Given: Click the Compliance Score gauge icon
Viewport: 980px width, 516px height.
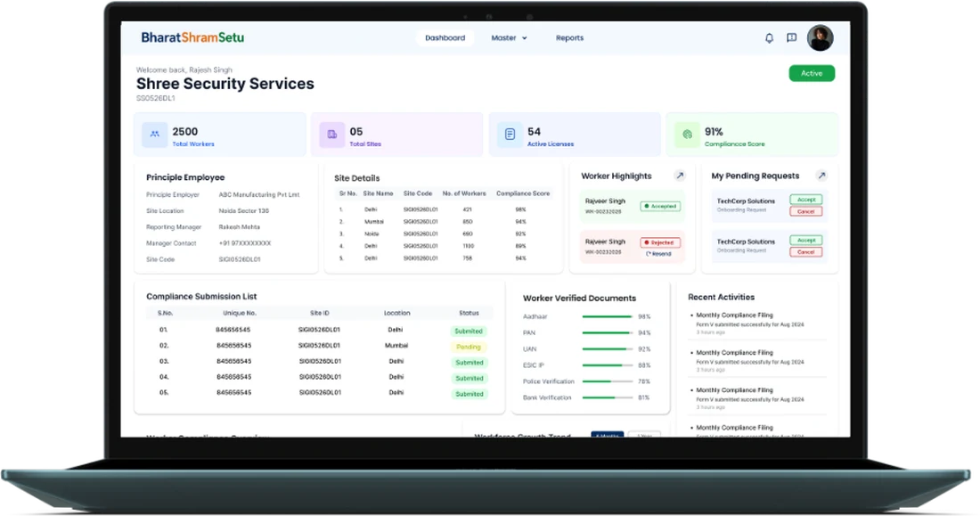Looking at the screenshot, I should (x=687, y=135).
